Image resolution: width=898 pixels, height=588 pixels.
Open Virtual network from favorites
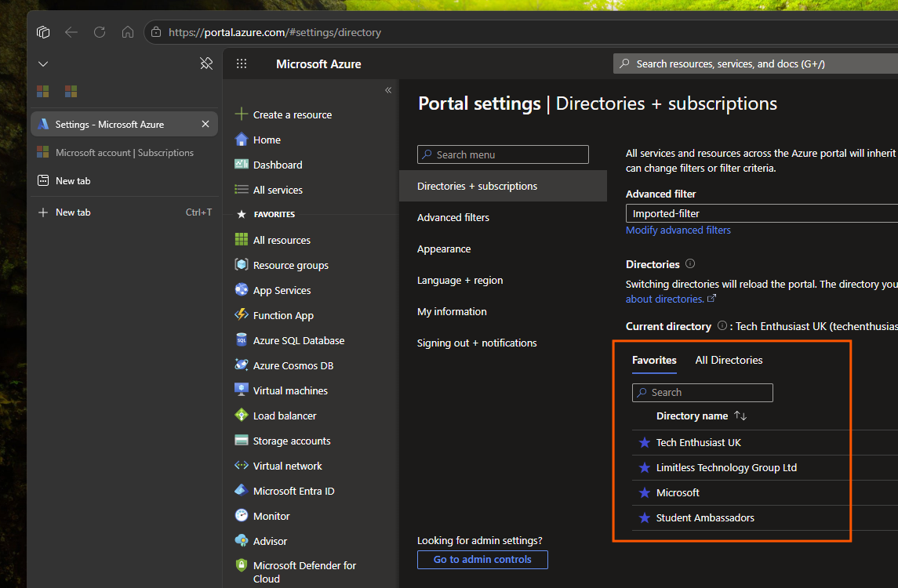click(x=287, y=466)
